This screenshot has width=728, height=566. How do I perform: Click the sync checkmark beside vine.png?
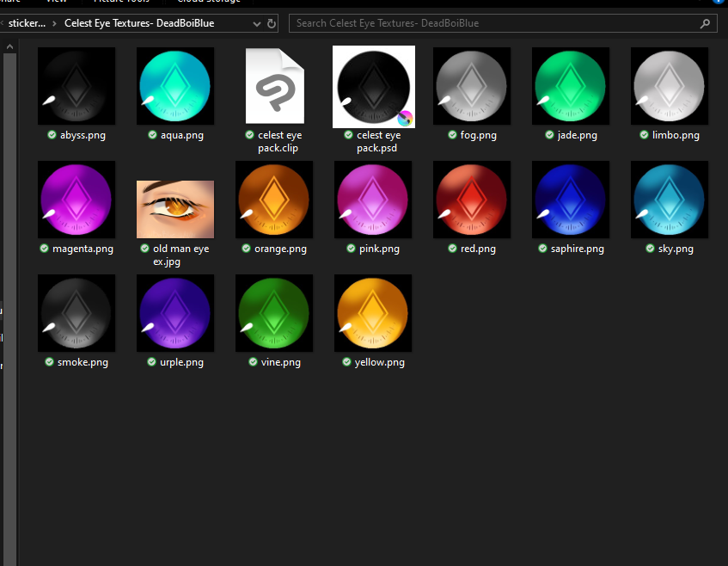point(253,361)
